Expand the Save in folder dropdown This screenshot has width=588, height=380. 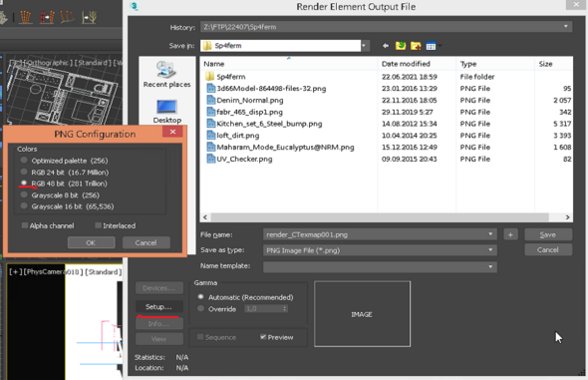coord(364,46)
